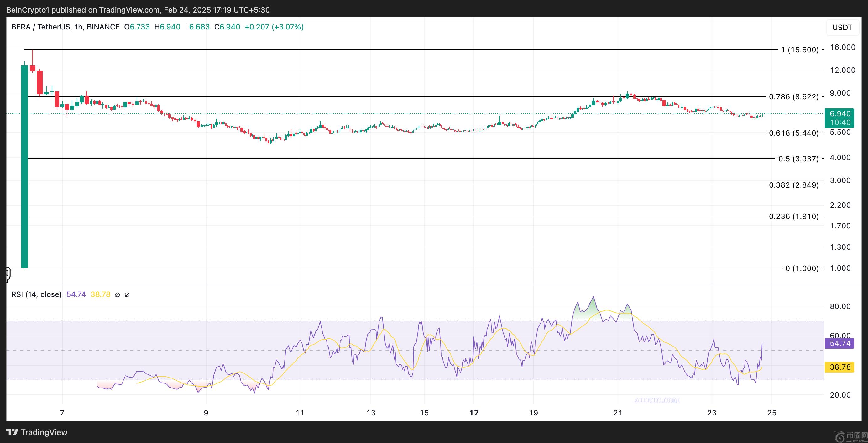Click the 1 (15.500) Fibonacci top label
The image size is (868, 443).
point(799,50)
